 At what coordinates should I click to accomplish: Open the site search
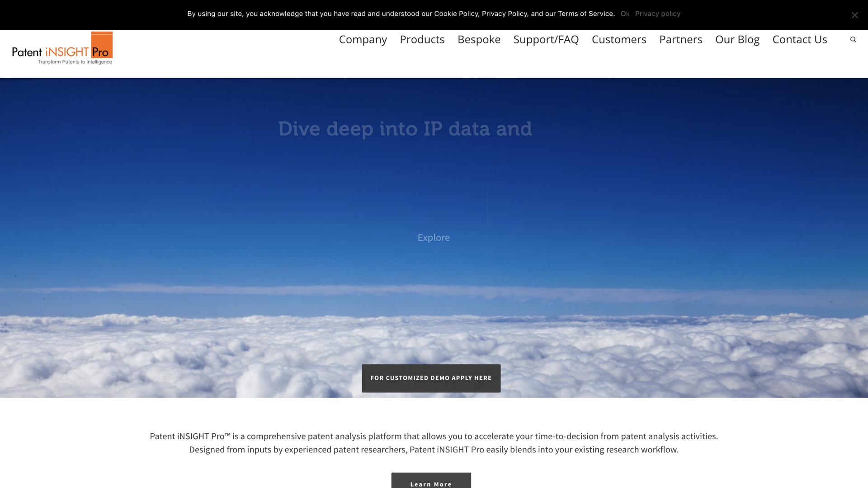tap(853, 39)
